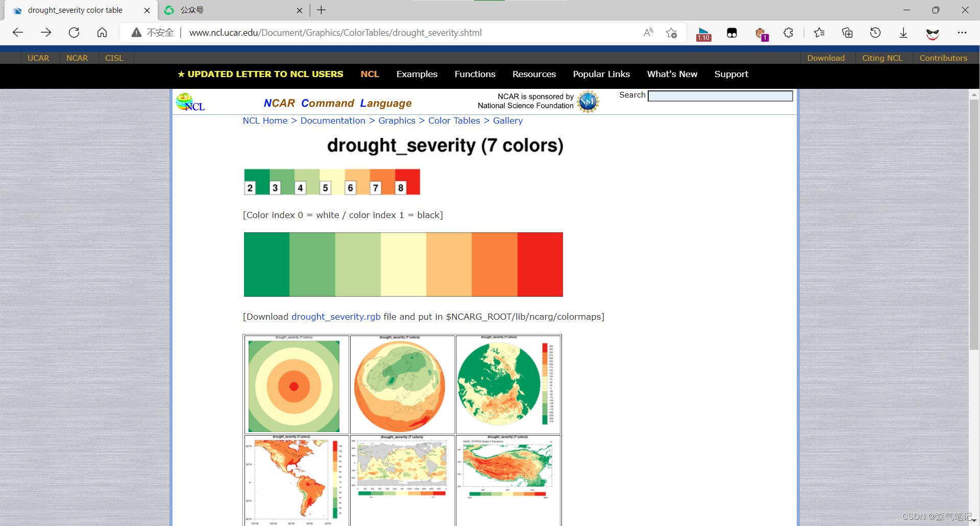Click the NCL globe logo
The width and height of the screenshot is (980, 526).
190,102
